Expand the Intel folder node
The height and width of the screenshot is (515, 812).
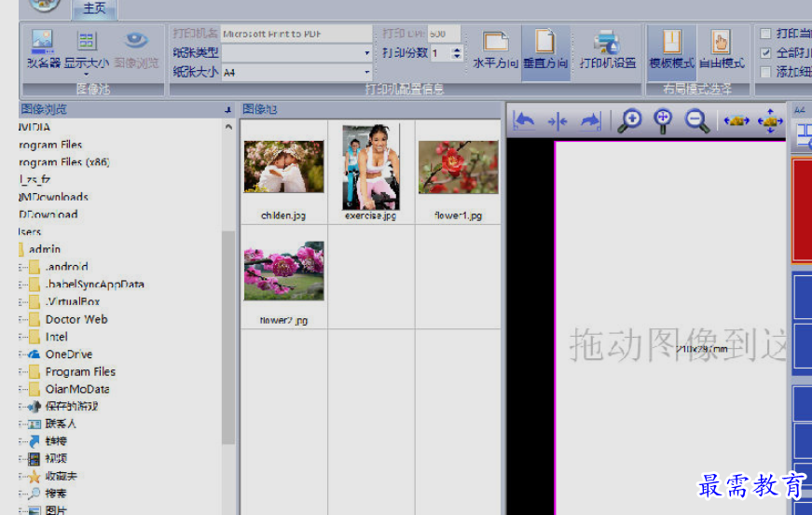pos(22,338)
